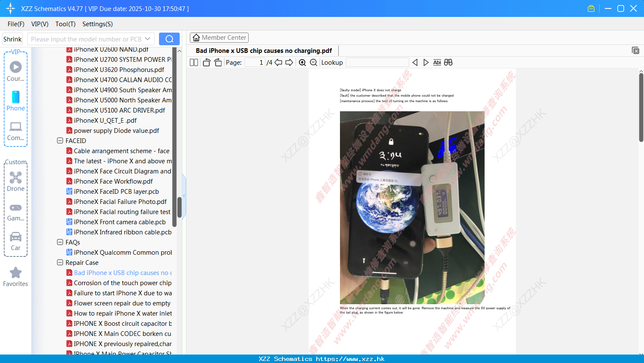The height and width of the screenshot is (363, 644).
Task: Select the Car category
Action: click(16, 241)
